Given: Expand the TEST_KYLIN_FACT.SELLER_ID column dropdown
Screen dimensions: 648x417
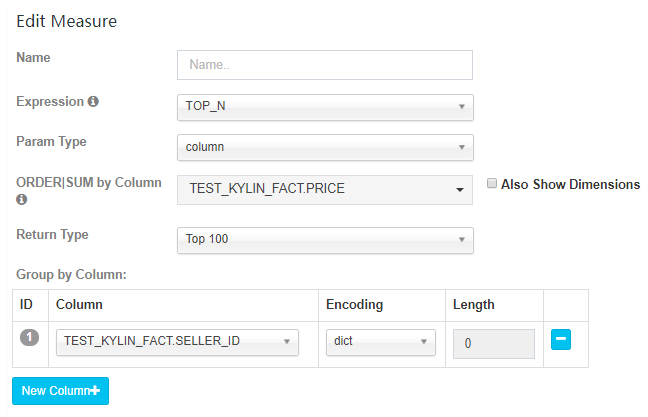Looking at the screenshot, I should pyautogui.click(x=177, y=341).
